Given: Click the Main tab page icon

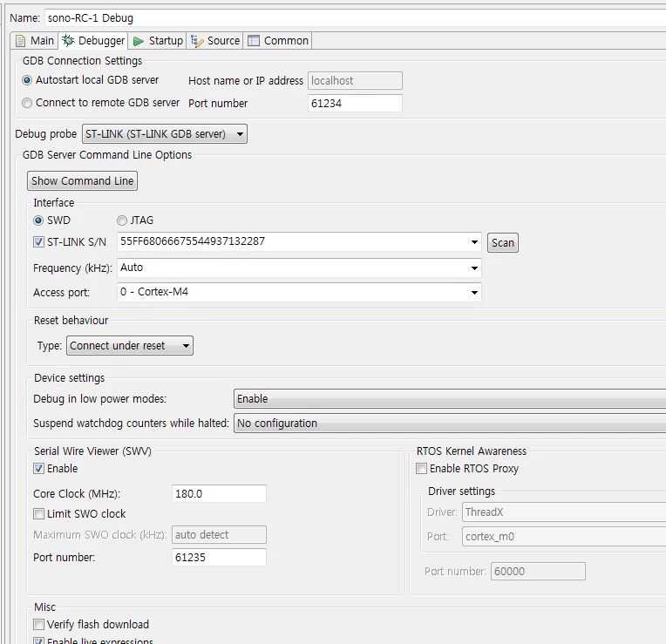Looking at the screenshot, I should click(20, 41).
